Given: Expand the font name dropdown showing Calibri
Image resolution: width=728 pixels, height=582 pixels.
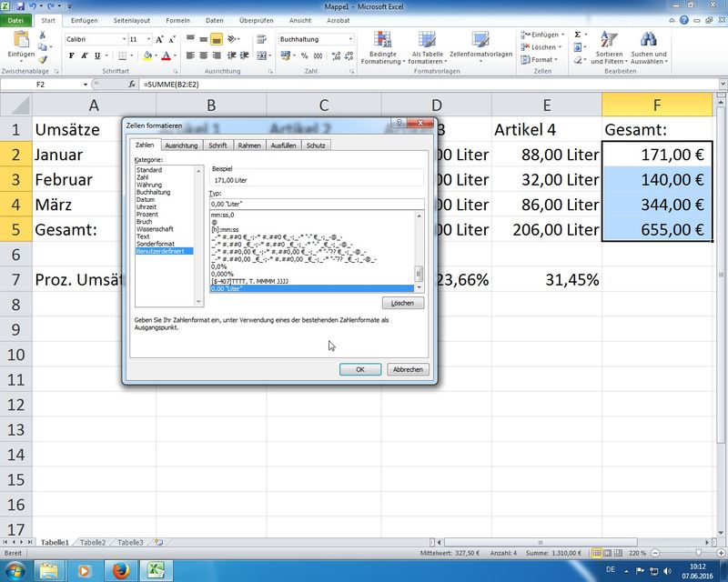Looking at the screenshot, I should click(x=122, y=40).
